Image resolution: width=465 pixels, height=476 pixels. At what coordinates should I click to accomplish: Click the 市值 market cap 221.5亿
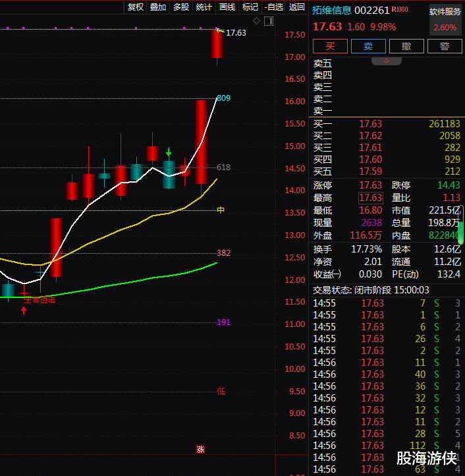tap(444, 210)
